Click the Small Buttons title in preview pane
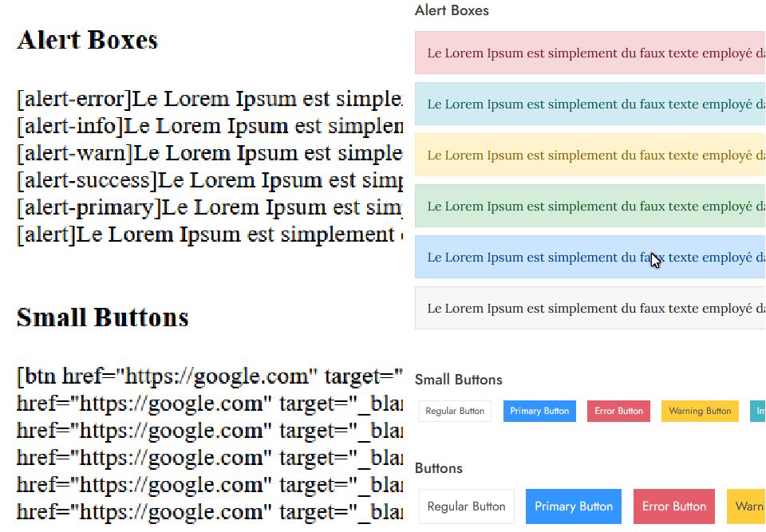The height and width of the screenshot is (532, 766). [x=459, y=380]
